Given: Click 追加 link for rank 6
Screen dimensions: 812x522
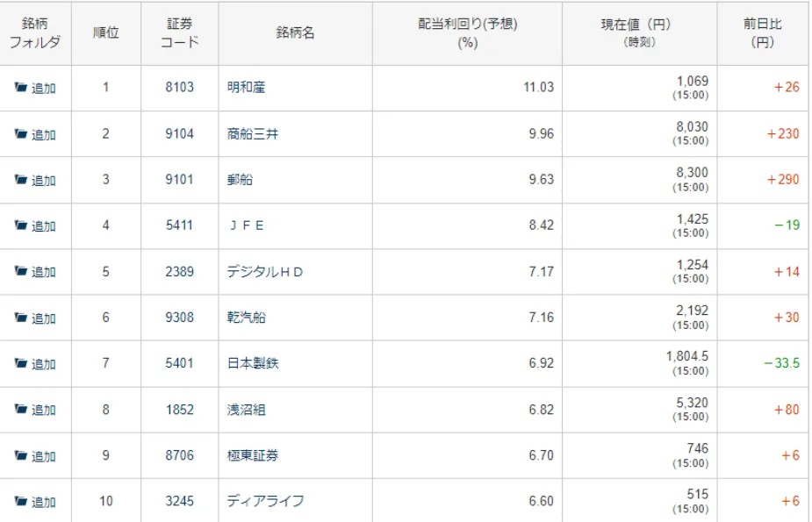Looking at the screenshot, I should 44,318.
